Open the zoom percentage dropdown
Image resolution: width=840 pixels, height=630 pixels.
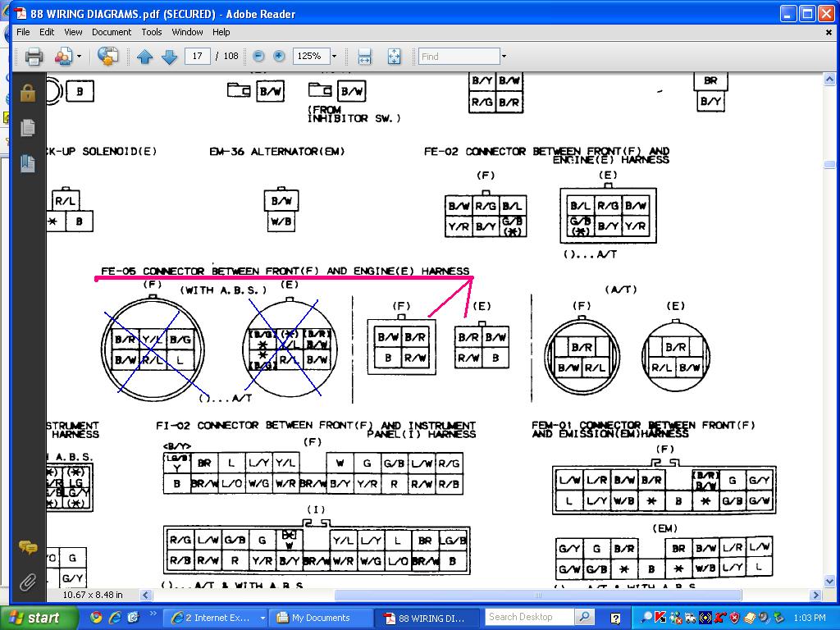[x=335, y=56]
